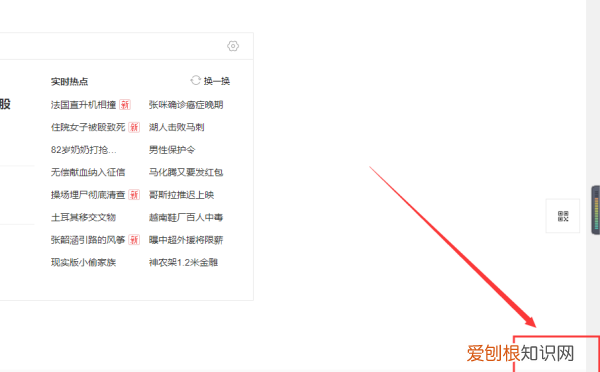Open the hot topic 现实版小偷家族

click(x=83, y=263)
